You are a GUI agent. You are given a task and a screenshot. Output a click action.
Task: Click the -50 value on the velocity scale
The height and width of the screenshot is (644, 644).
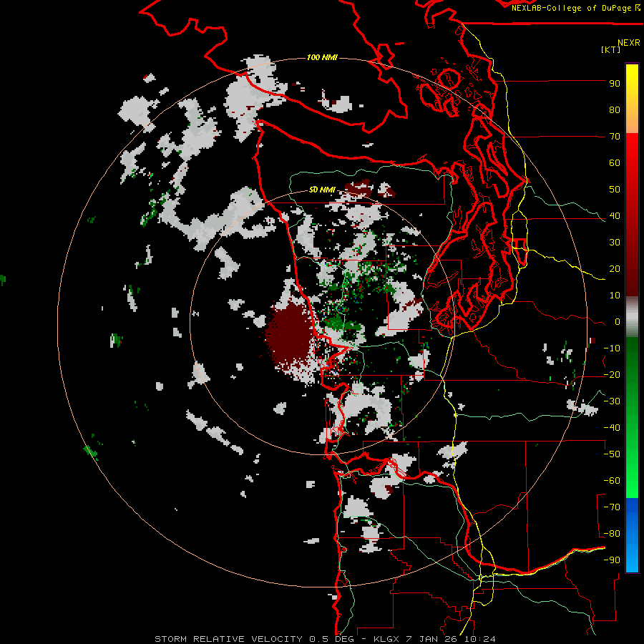click(612, 454)
